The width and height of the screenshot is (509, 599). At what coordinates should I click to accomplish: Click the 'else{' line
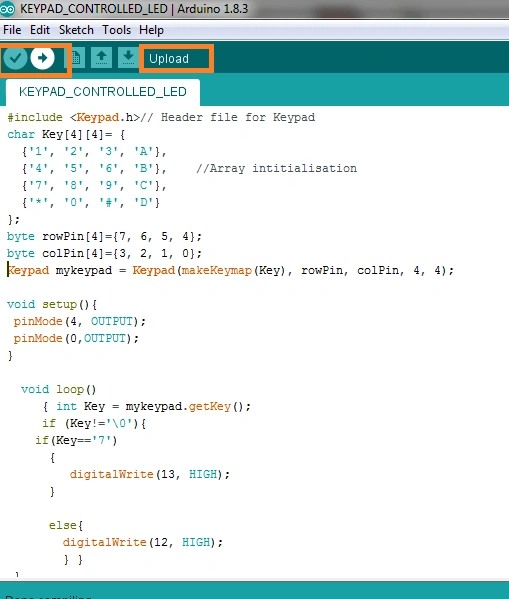pos(66,525)
